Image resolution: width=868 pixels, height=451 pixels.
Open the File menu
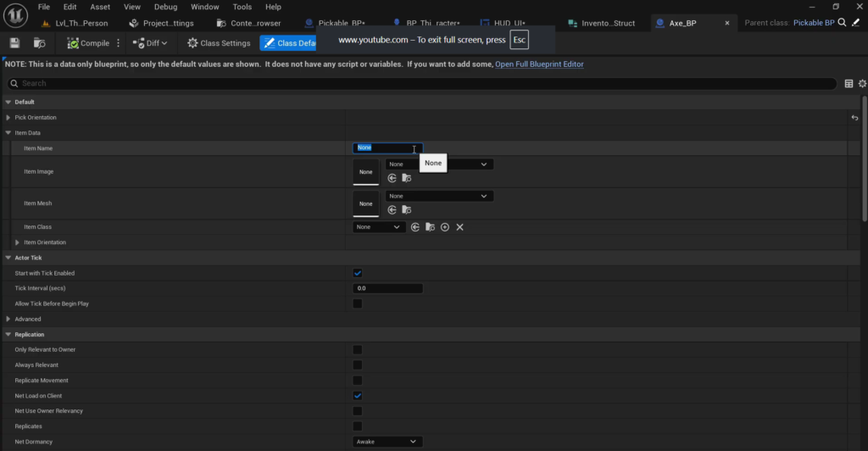coord(44,7)
